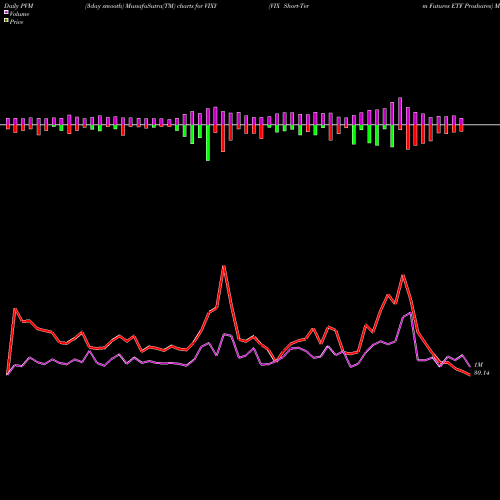
Task: Click the tallest purple volume bar above the baseline
Action: [400, 111]
